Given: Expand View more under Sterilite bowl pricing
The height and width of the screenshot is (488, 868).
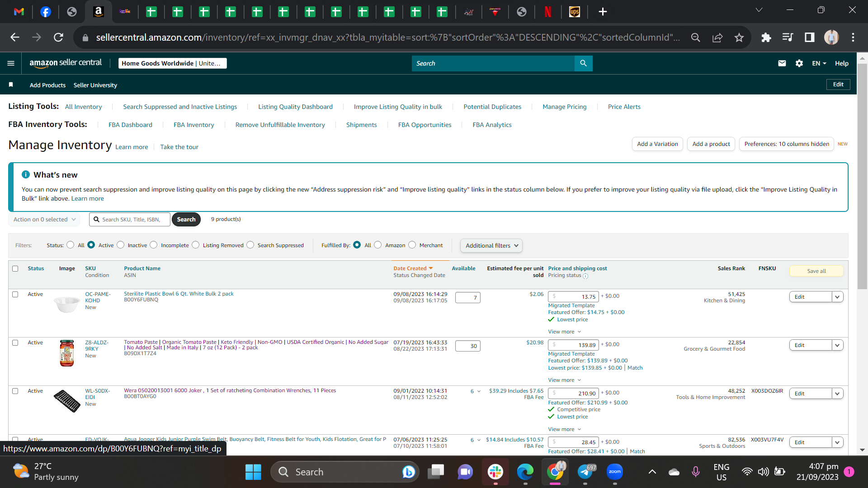Looking at the screenshot, I should 565,332.
